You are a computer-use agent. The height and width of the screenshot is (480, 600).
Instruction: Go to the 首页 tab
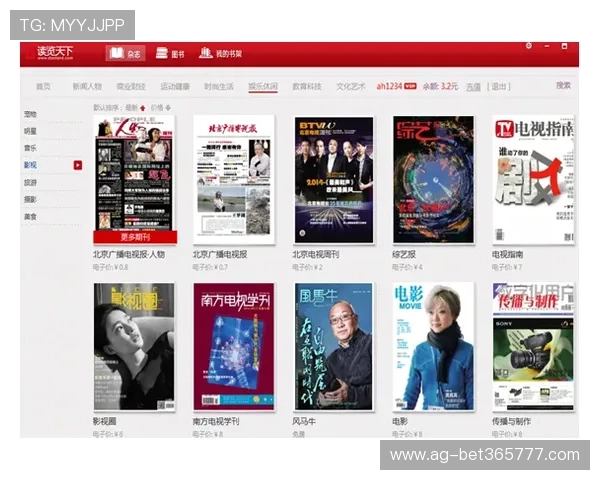pos(43,86)
